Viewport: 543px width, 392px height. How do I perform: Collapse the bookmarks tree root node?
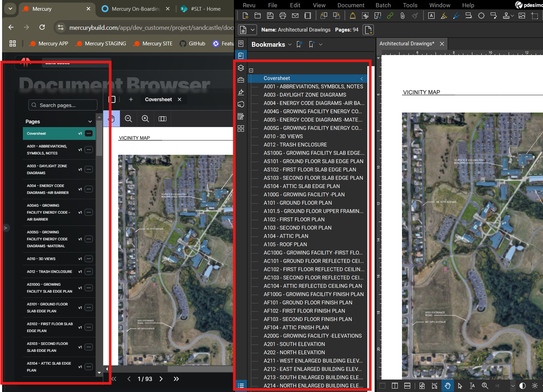[251, 71]
